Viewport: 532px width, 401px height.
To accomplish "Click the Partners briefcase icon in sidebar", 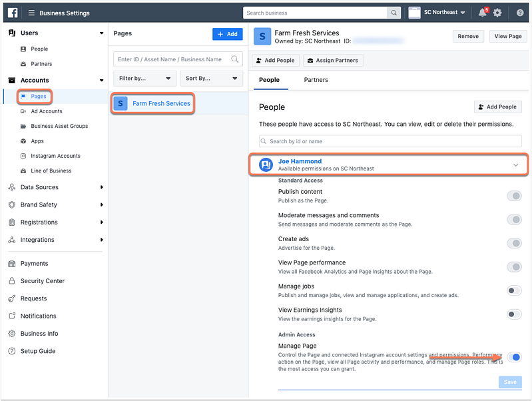I will tap(23, 64).
